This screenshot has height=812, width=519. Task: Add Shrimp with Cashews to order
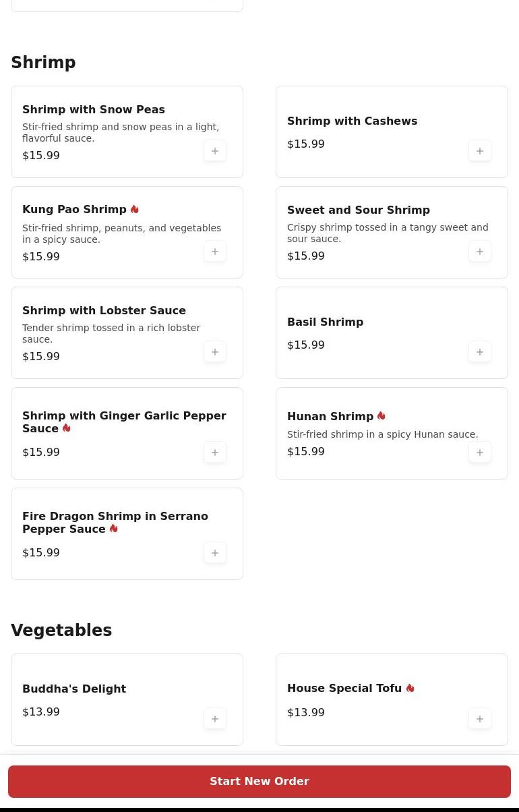480,151
